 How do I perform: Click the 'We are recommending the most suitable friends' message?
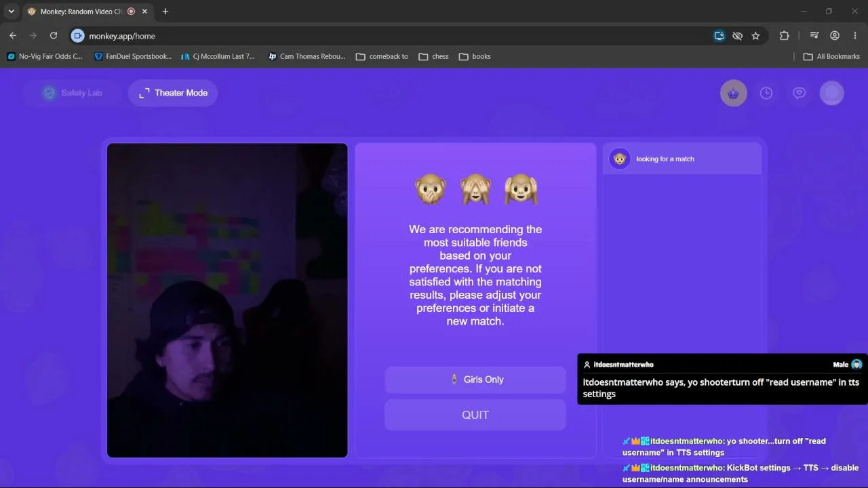pyautogui.click(x=475, y=275)
